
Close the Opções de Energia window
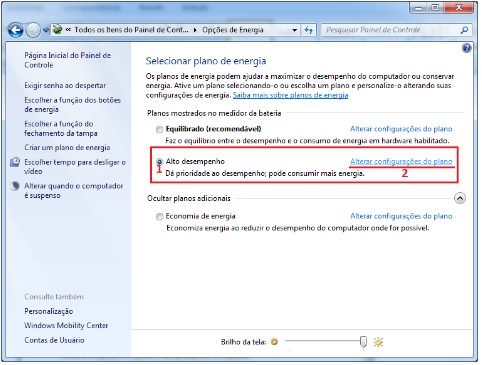(458, 8)
